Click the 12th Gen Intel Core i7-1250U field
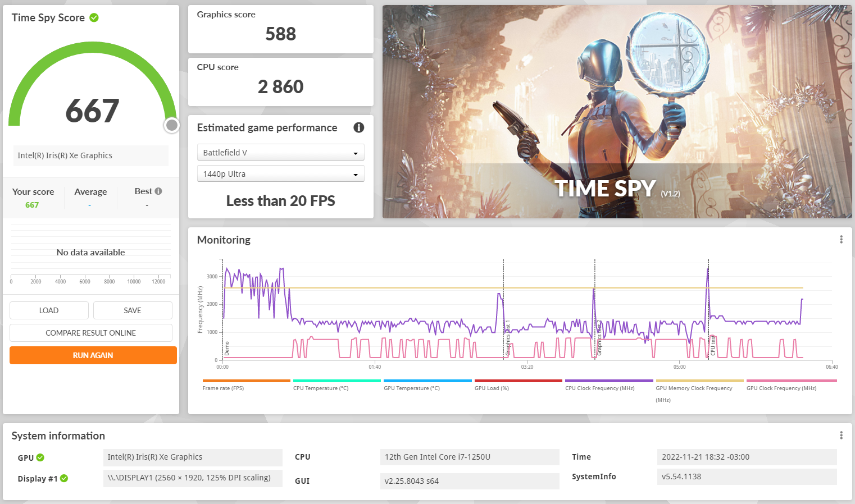 coord(470,457)
